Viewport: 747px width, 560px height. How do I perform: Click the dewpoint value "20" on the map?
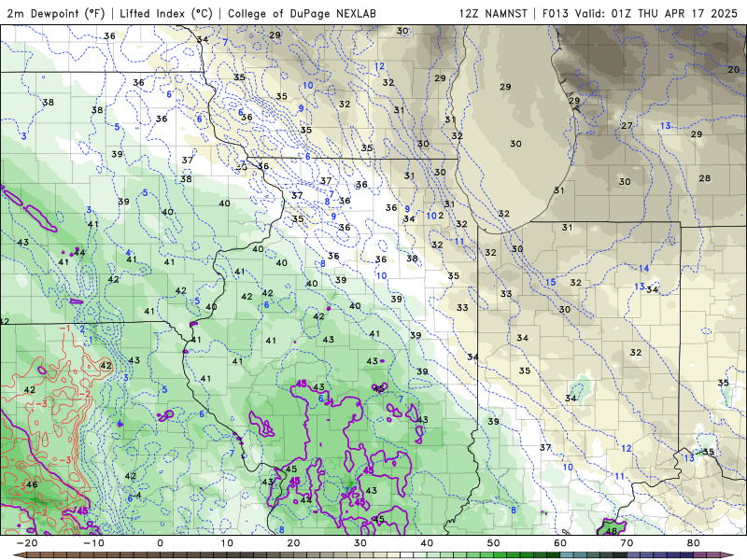point(733,69)
